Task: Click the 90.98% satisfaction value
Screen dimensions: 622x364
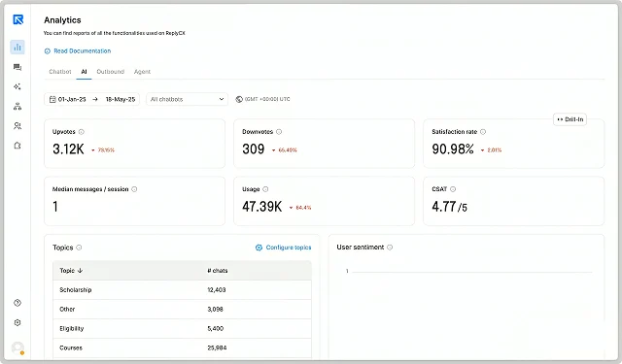Action: [453, 149]
